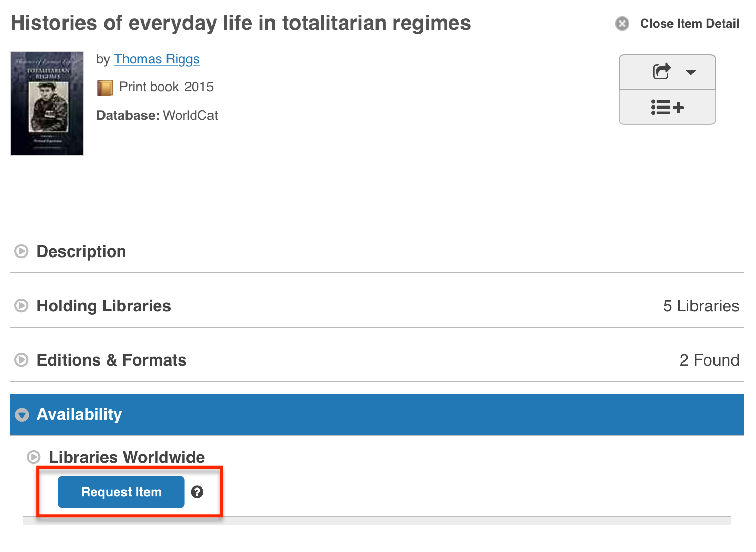Viewport: 756px width, 552px height.
Task: Click the Close Item Detail X icon
Action: click(x=622, y=24)
